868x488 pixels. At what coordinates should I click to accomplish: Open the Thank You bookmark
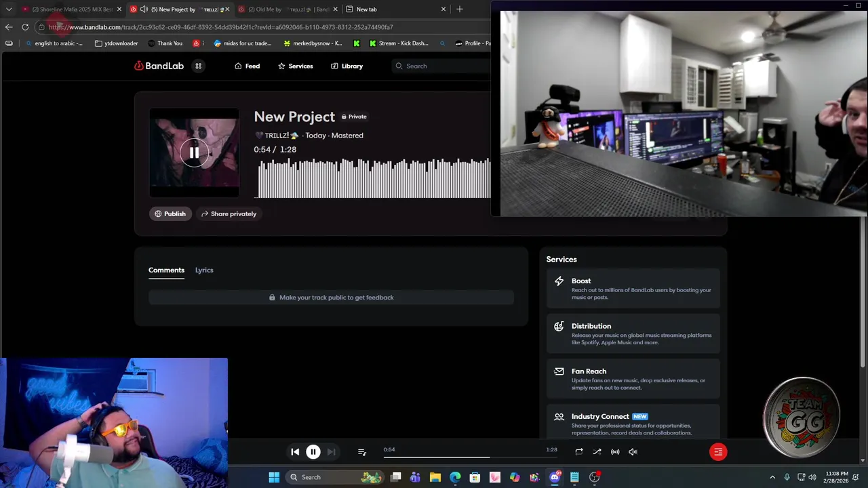(165, 43)
